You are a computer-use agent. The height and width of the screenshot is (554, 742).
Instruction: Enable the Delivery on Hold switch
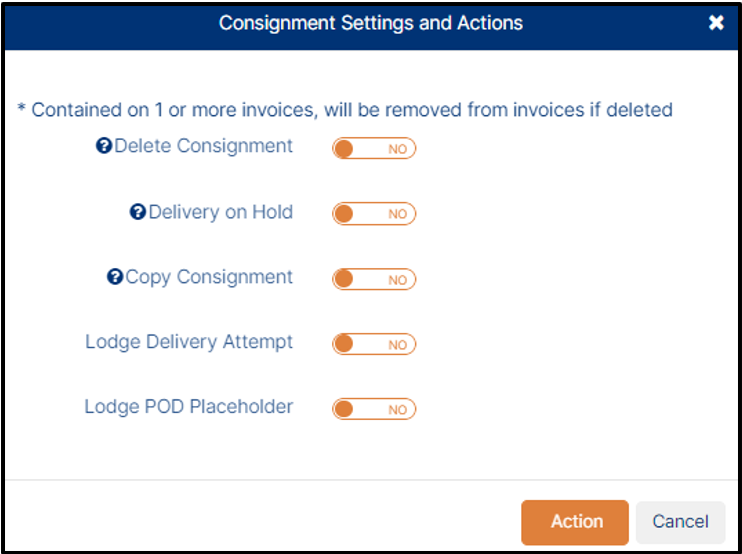(x=374, y=214)
